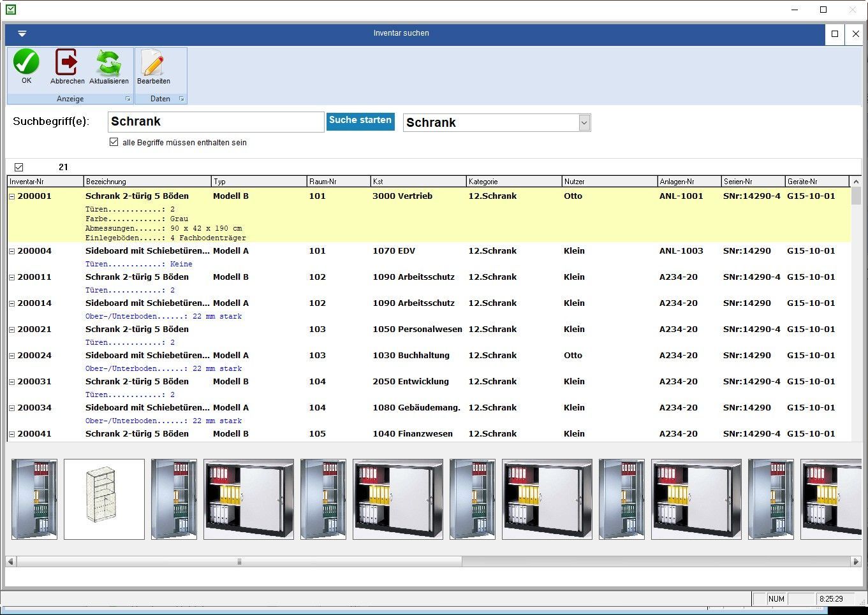Sort by the Bezeichnung column header

(x=147, y=182)
